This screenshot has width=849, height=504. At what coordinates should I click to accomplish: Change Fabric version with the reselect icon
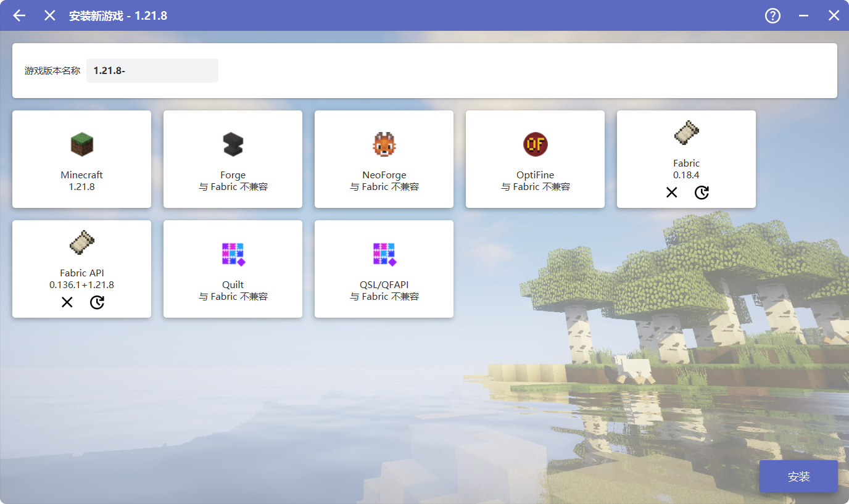click(702, 193)
